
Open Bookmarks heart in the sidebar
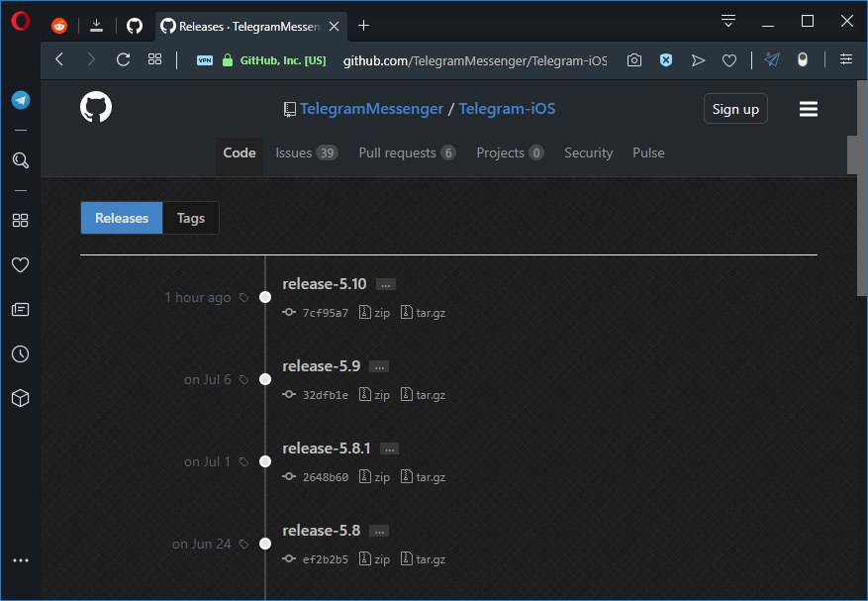(x=21, y=264)
